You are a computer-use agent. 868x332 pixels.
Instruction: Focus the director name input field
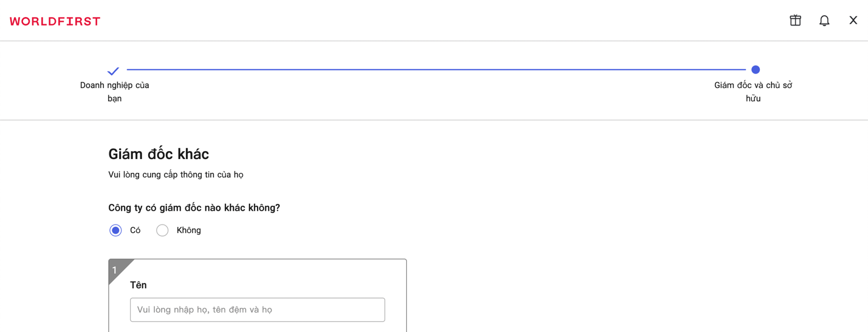pyautogui.click(x=257, y=310)
